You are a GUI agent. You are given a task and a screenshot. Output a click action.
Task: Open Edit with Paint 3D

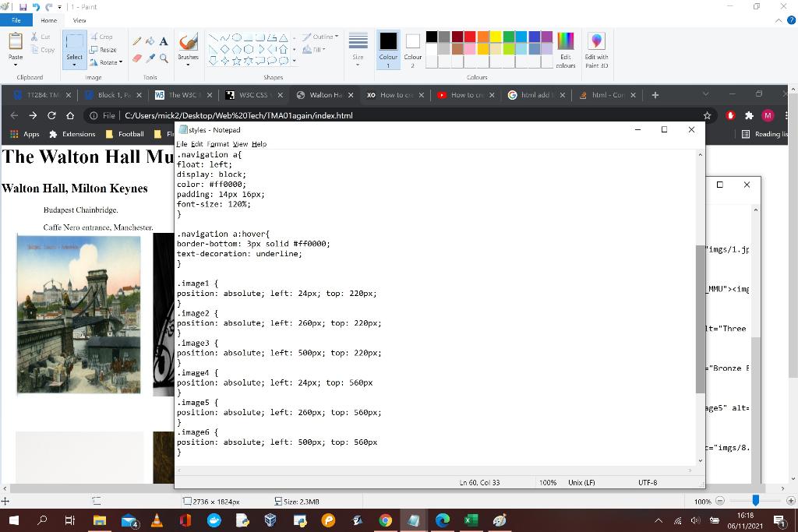[x=596, y=48]
